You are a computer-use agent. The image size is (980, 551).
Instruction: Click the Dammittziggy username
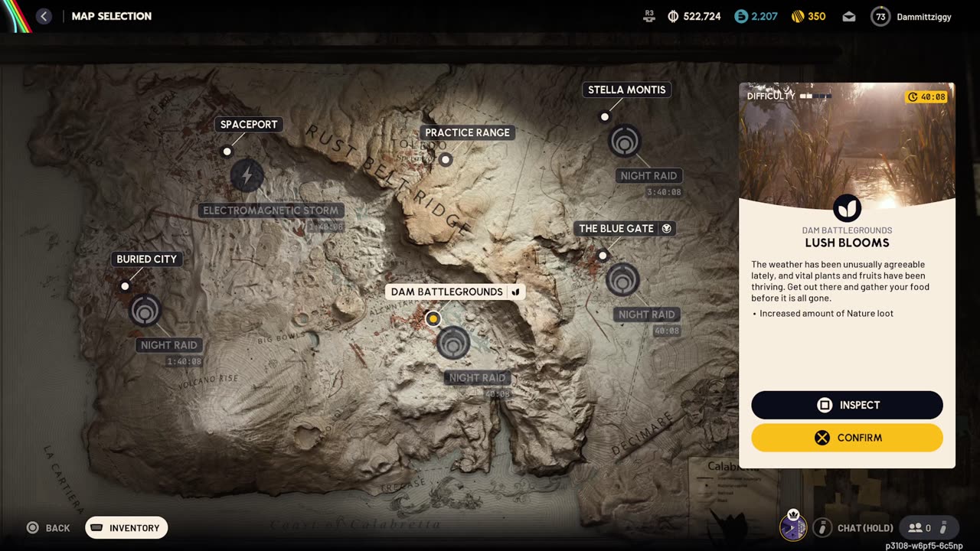[924, 17]
